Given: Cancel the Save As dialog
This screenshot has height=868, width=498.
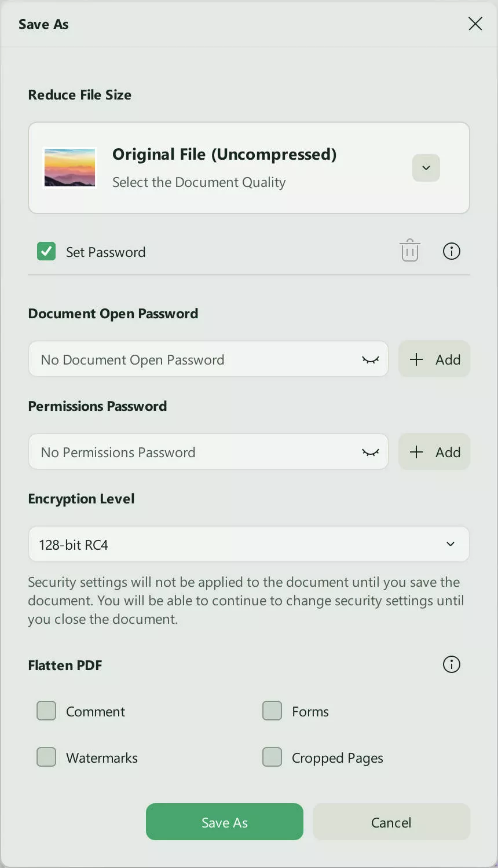Looking at the screenshot, I should (391, 822).
